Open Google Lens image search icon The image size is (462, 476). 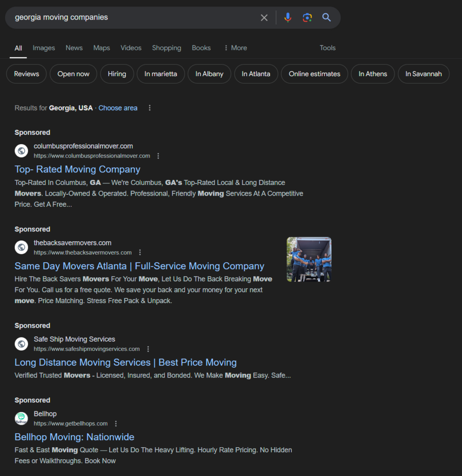tap(307, 18)
